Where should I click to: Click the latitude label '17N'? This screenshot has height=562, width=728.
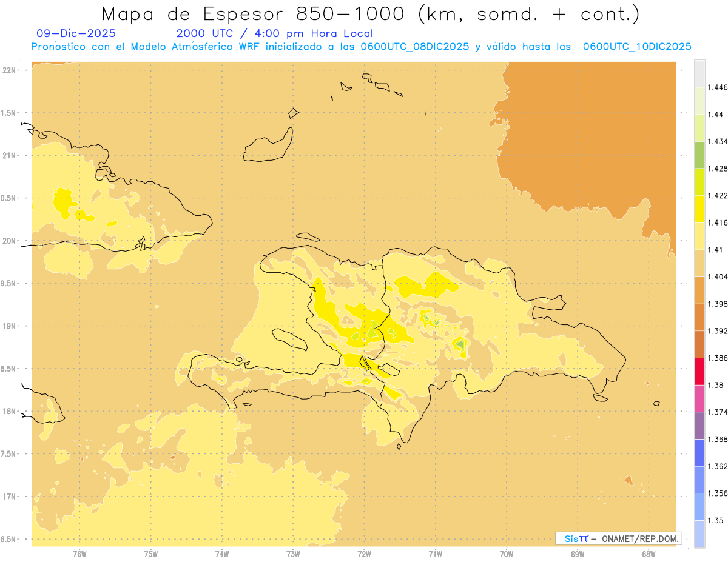pos(9,497)
